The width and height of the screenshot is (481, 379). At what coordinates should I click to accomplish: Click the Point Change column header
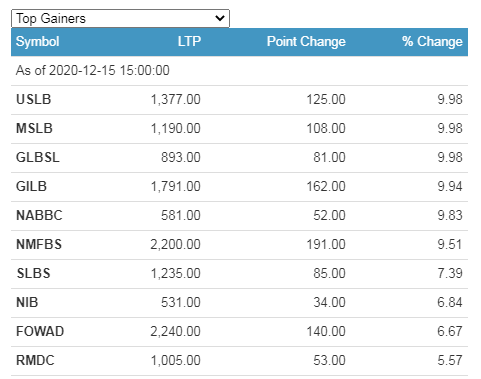(306, 42)
